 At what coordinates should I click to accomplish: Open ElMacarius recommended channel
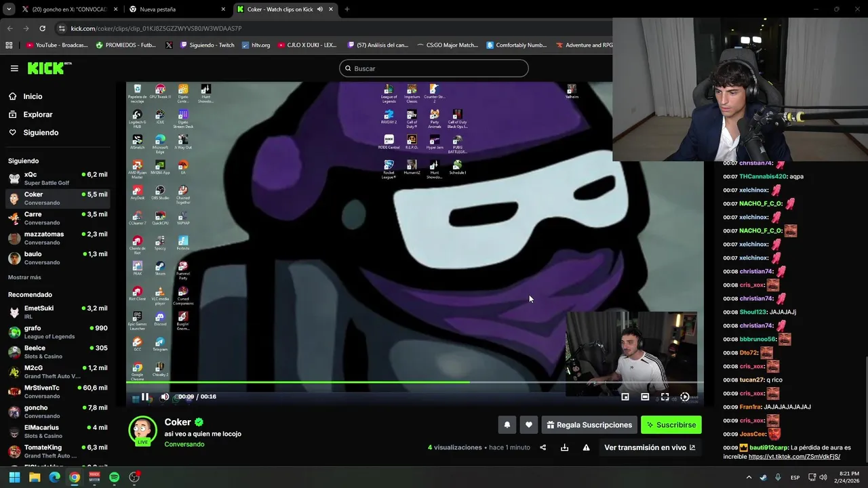pos(58,431)
